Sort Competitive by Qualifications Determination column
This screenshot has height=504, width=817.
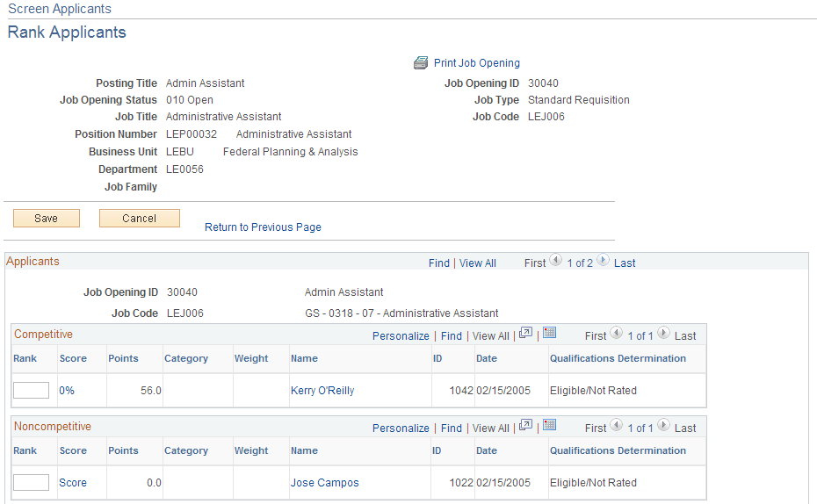618,358
